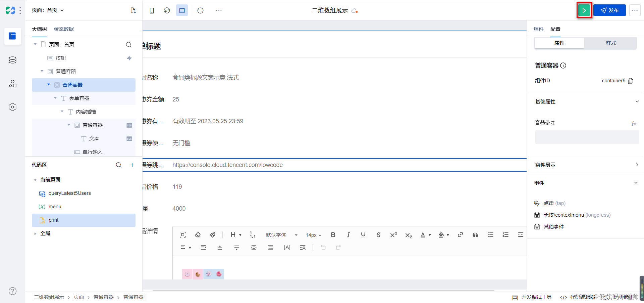The height and width of the screenshot is (303, 644).
Task: Click the info icon beside 普通容器 title
Action: coord(563,66)
